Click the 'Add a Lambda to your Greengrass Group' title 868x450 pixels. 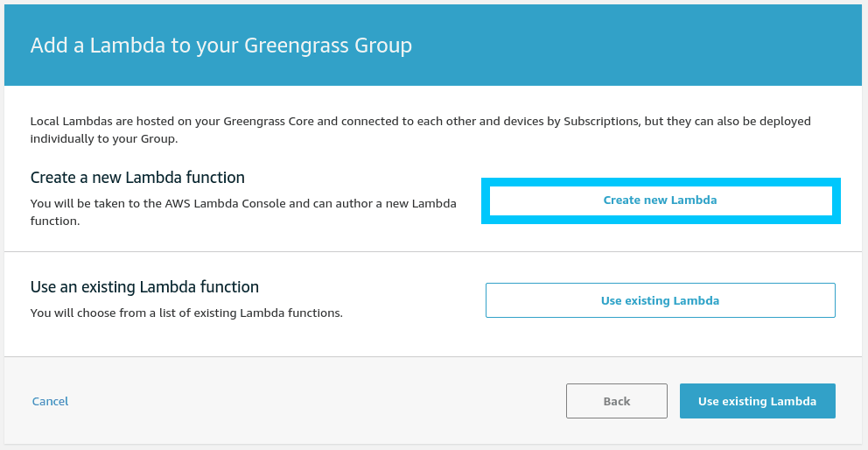pyautogui.click(x=220, y=46)
